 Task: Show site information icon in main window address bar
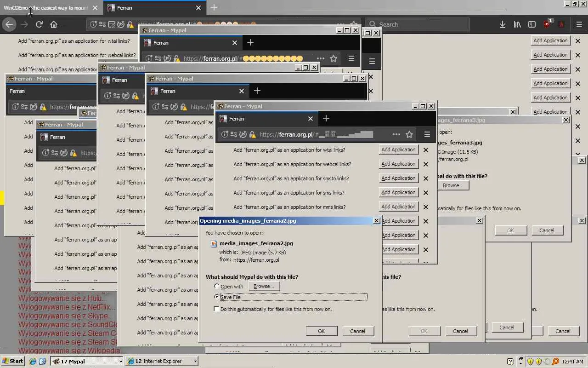click(x=93, y=24)
